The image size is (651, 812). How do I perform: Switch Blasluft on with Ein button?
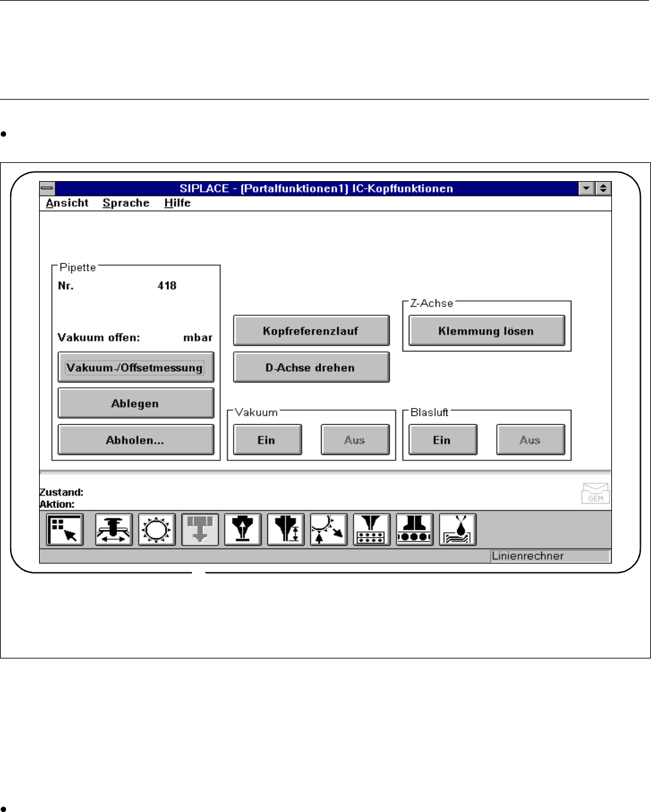[x=442, y=440]
